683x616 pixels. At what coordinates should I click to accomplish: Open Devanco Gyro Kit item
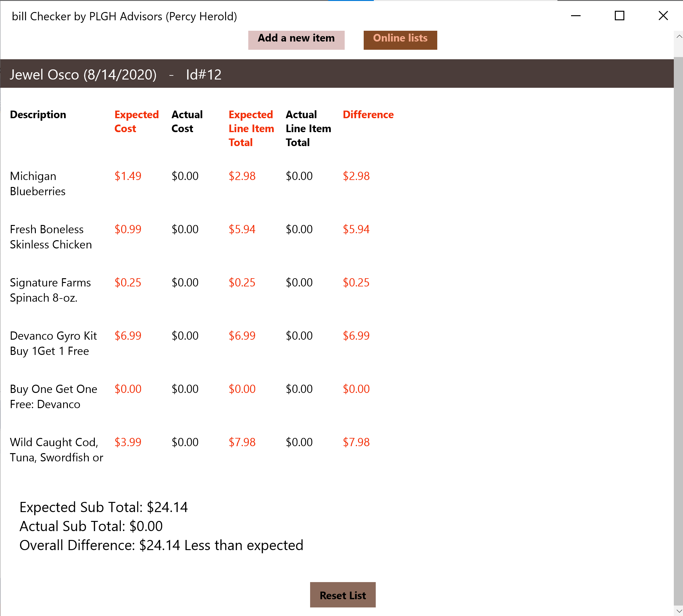tap(53, 343)
